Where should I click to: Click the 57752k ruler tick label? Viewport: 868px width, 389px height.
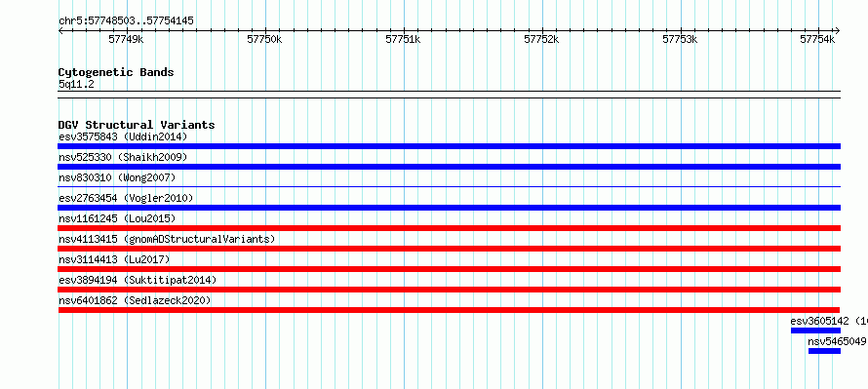[x=541, y=40]
